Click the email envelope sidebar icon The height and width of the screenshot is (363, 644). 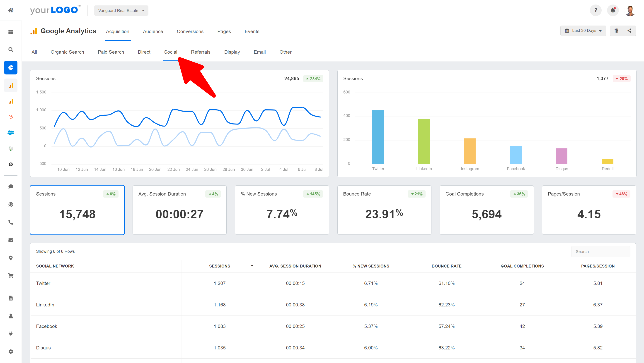point(11,240)
